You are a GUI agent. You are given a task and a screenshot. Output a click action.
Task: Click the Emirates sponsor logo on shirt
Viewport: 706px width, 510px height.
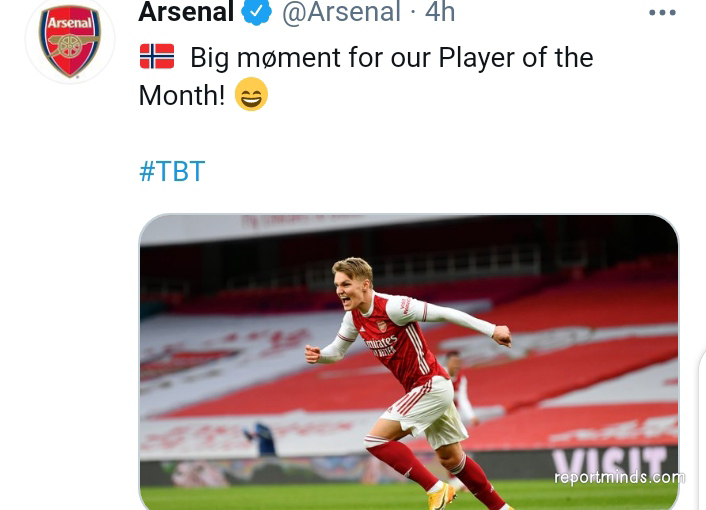(x=380, y=346)
